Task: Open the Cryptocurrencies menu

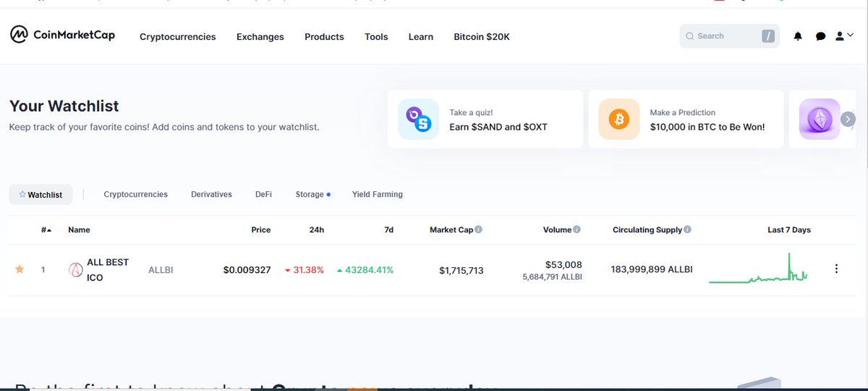Action: pos(178,37)
